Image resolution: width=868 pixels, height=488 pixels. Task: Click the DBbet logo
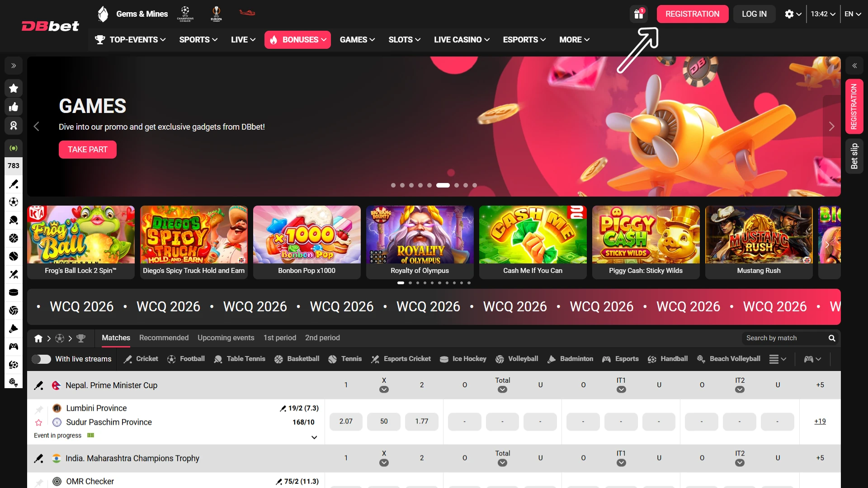(50, 26)
